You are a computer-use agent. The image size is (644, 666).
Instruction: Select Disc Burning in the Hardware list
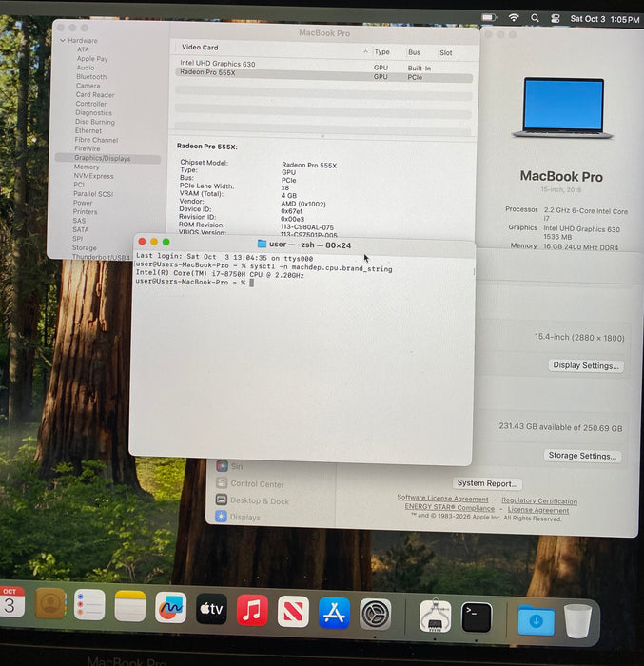(x=95, y=122)
